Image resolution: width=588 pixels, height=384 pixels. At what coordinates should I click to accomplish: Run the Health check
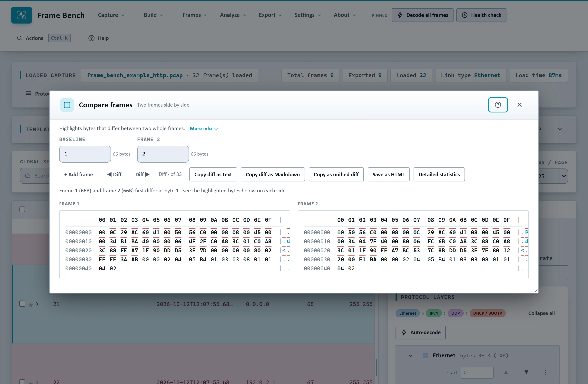point(481,15)
